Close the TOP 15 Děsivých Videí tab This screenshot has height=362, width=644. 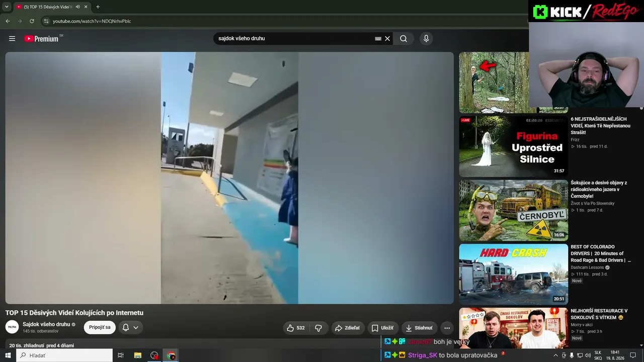point(86,7)
